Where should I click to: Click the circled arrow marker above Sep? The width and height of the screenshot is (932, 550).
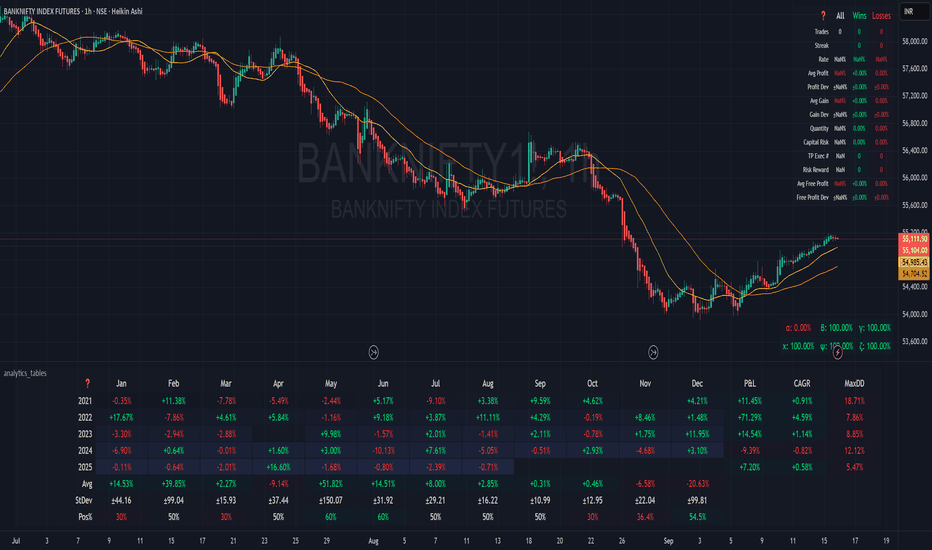pos(653,352)
